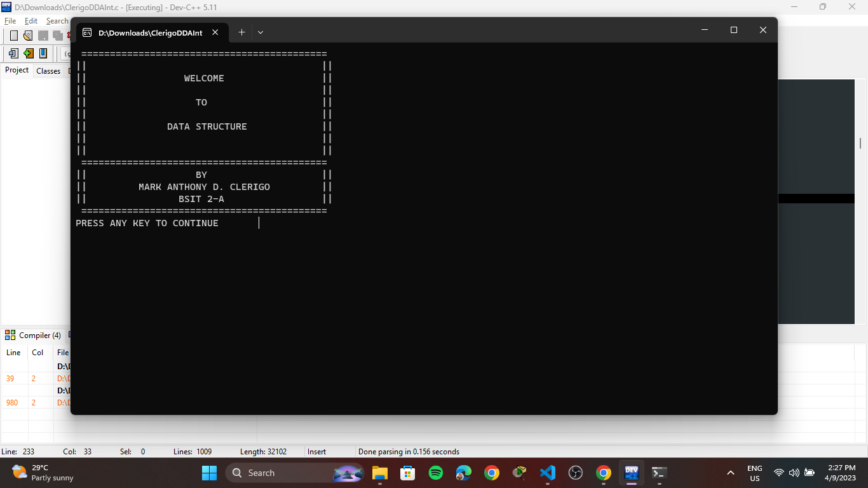Open Microsoft Store from taskbar
Viewport: 868px width, 488px height.
408,473
